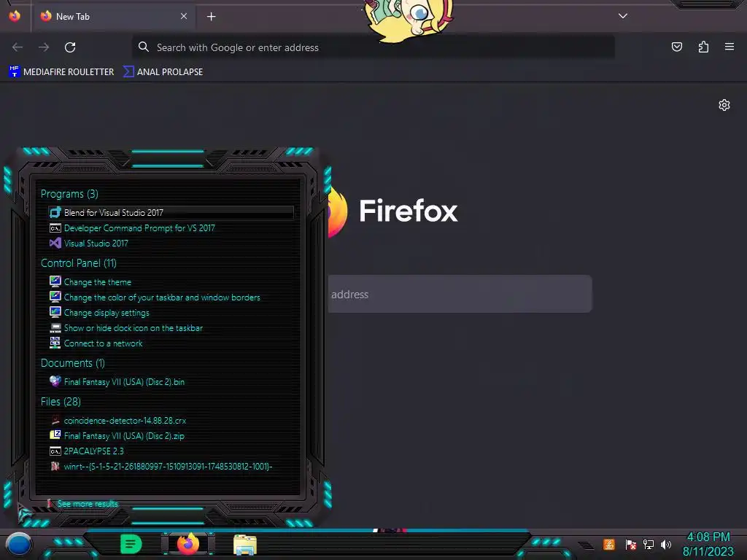
Task: Open the MEDIAFIRE ROULETTER bookmark
Action: click(61, 72)
